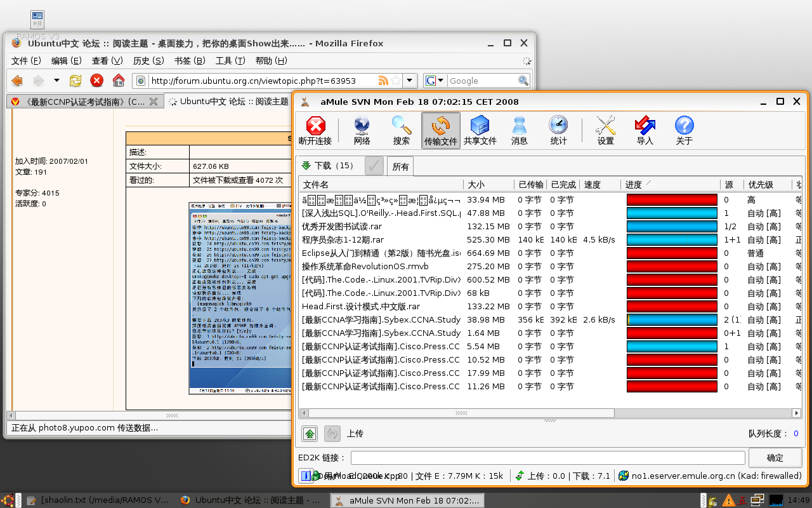Sort downloads by the 大小 column header

tap(488, 184)
